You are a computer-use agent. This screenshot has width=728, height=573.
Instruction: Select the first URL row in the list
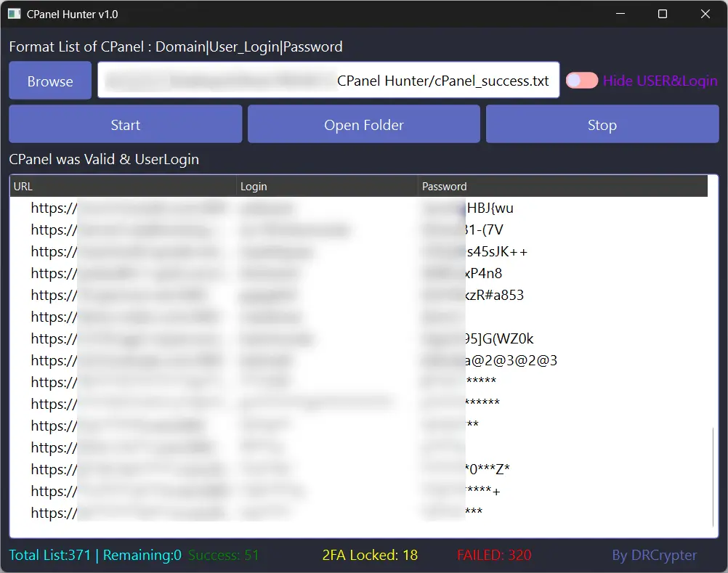coord(218,207)
